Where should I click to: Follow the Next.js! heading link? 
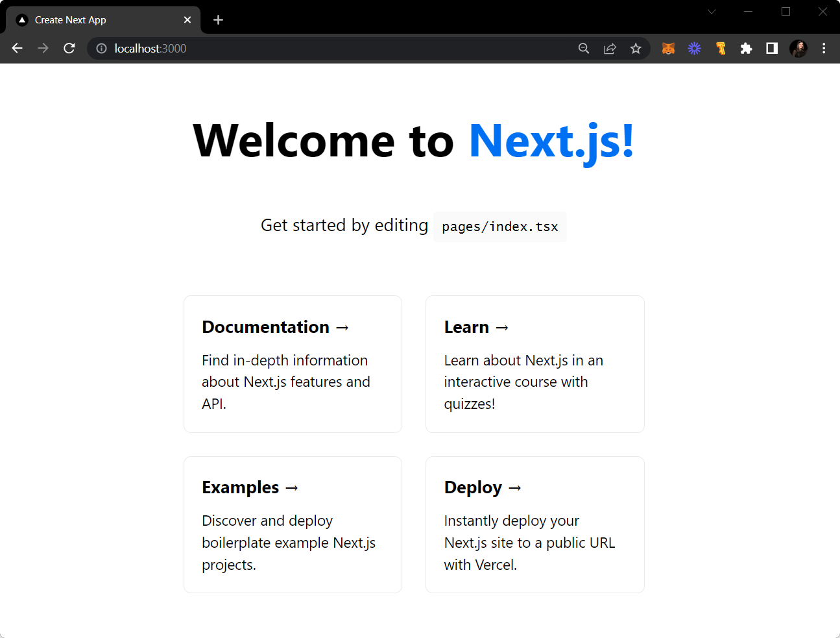(x=551, y=141)
